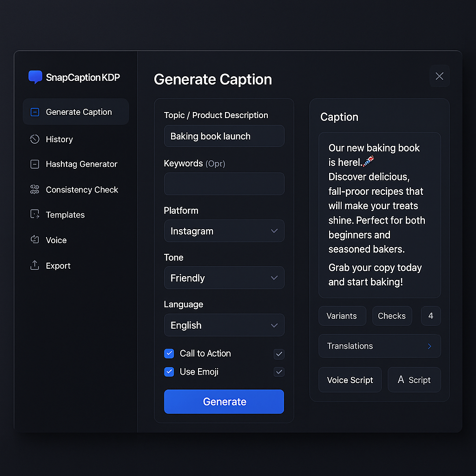Click the Voice Script button
The image size is (476, 476).
coord(350,380)
